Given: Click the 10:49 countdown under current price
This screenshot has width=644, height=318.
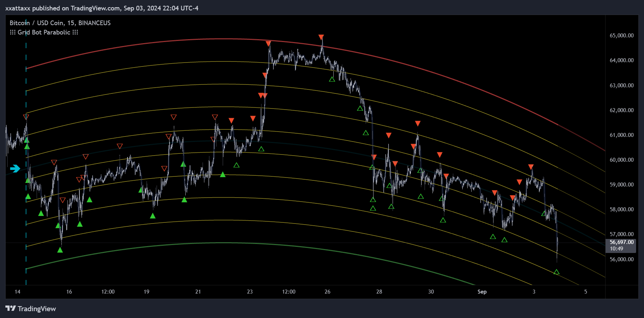Looking at the screenshot, I should 616,249.
